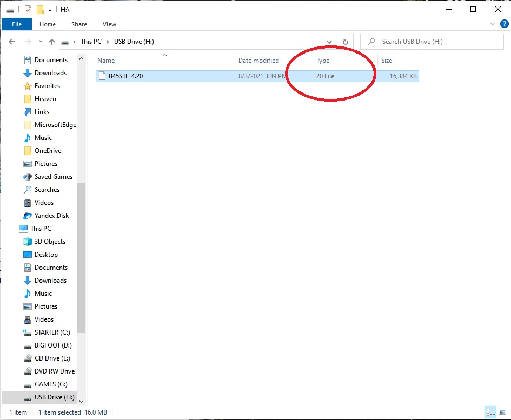The height and width of the screenshot is (420, 511).
Task: Go up one folder level arrow
Action: click(x=52, y=42)
